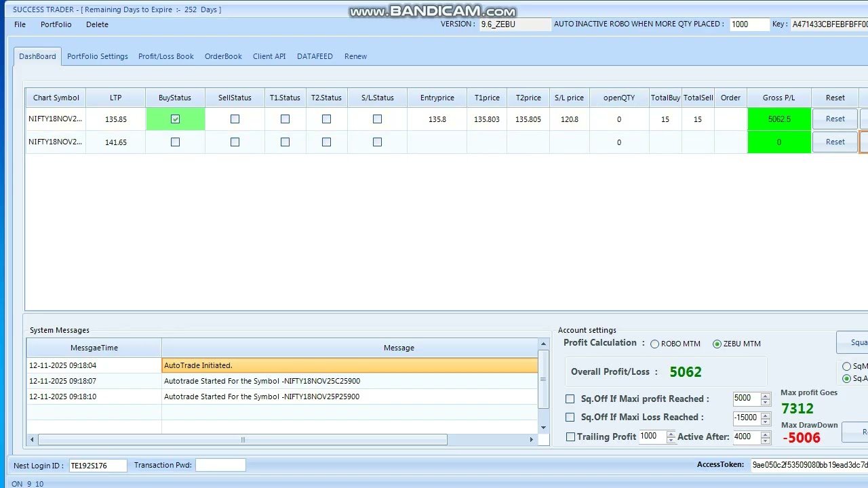The width and height of the screenshot is (868, 488).
Task: Open the PortFolio menu
Action: click(56, 24)
